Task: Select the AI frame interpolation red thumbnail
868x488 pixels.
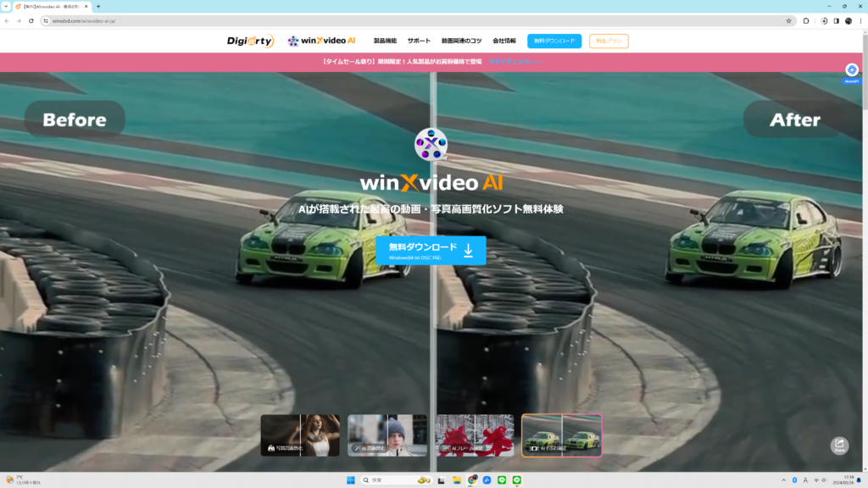Action: click(x=475, y=435)
